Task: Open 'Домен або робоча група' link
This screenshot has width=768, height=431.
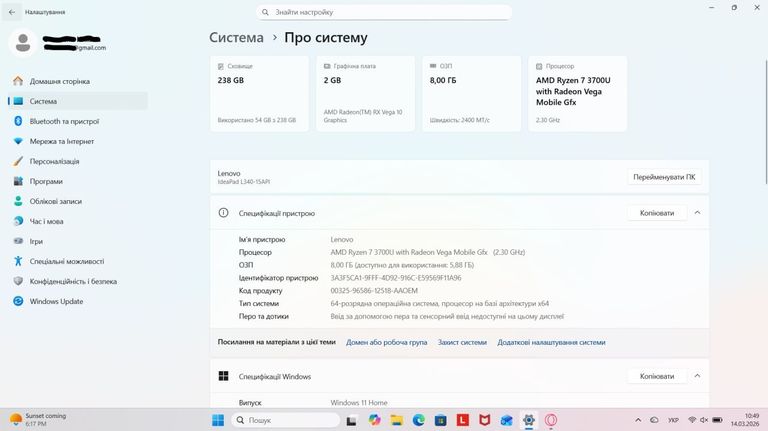Action: pos(386,342)
